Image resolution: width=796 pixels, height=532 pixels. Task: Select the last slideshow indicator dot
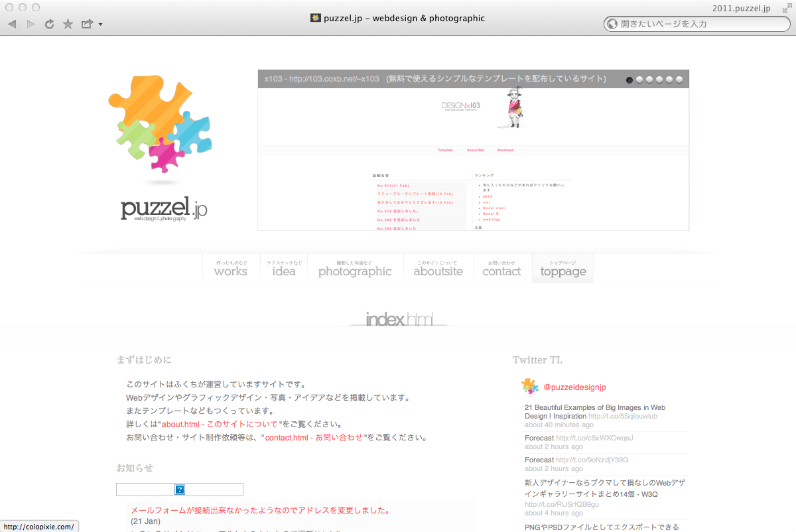coord(679,80)
